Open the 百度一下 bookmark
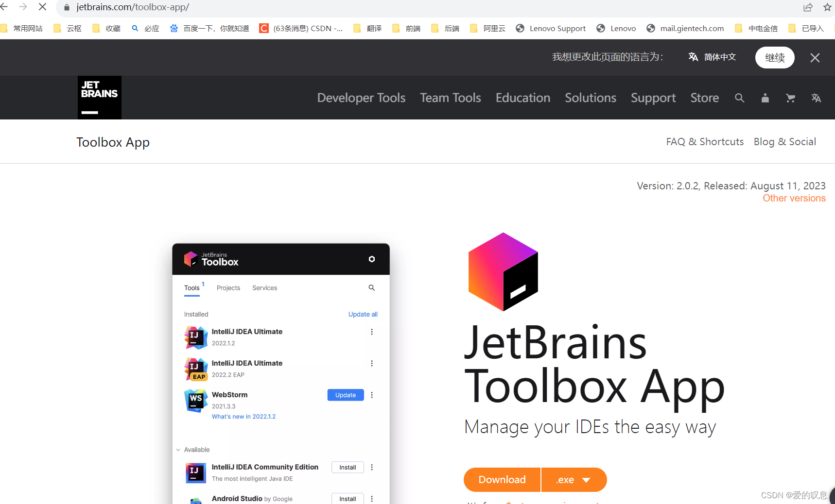 [209, 29]
